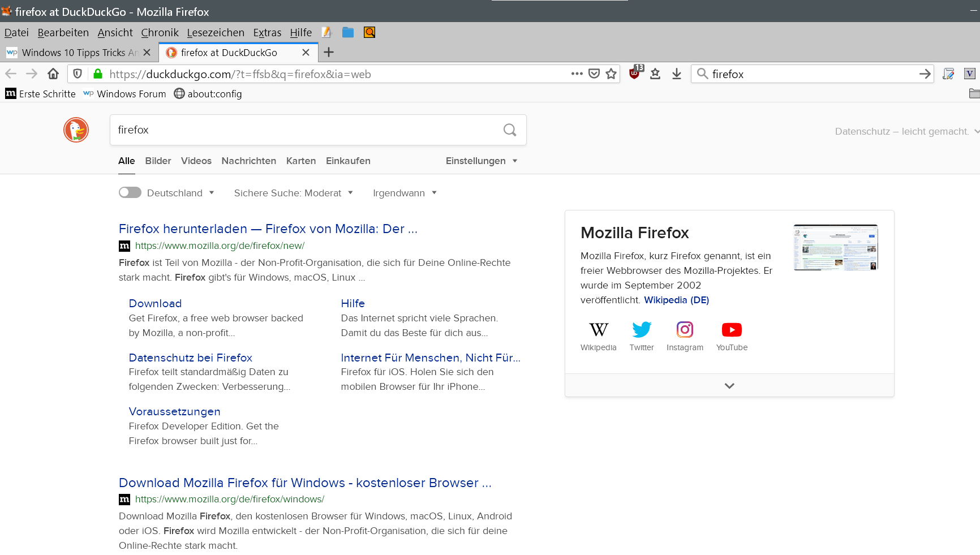Toggle the Deutschland region switch

(130, 193)
